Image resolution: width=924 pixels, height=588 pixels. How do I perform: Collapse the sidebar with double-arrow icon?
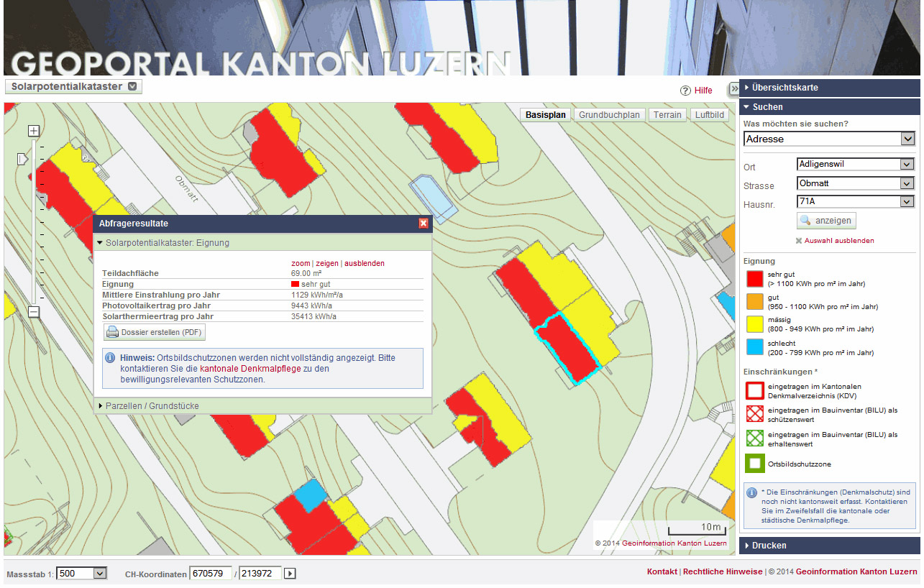pos(733,88)
